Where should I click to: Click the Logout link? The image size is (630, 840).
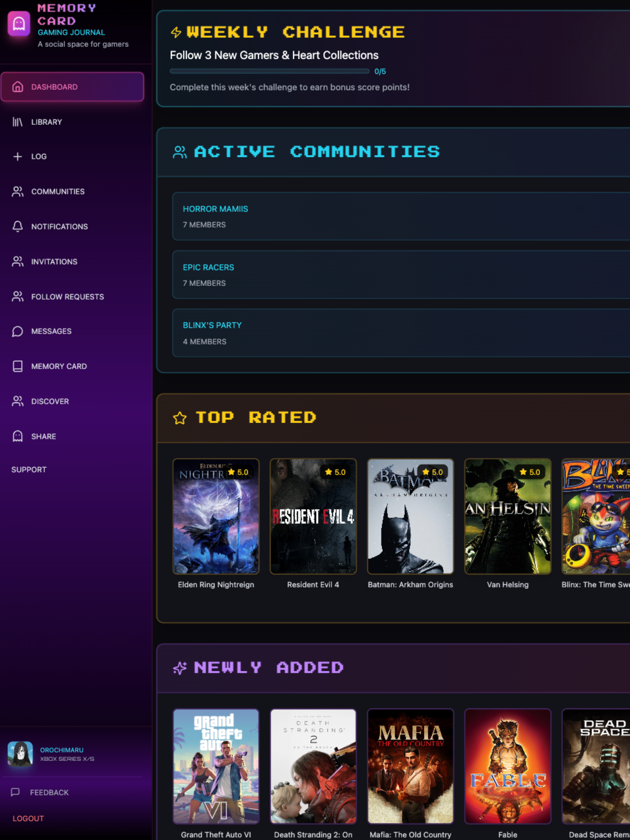[28, 818]
